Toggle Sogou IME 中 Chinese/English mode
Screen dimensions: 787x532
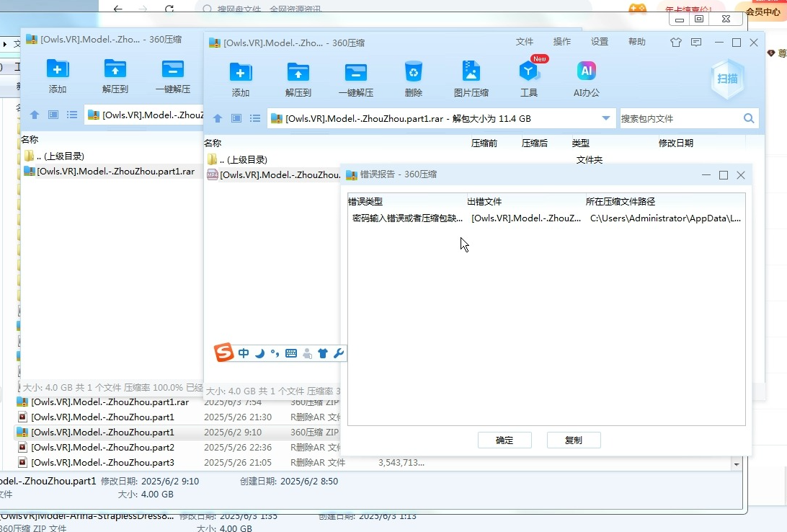[x=244, y=353]
